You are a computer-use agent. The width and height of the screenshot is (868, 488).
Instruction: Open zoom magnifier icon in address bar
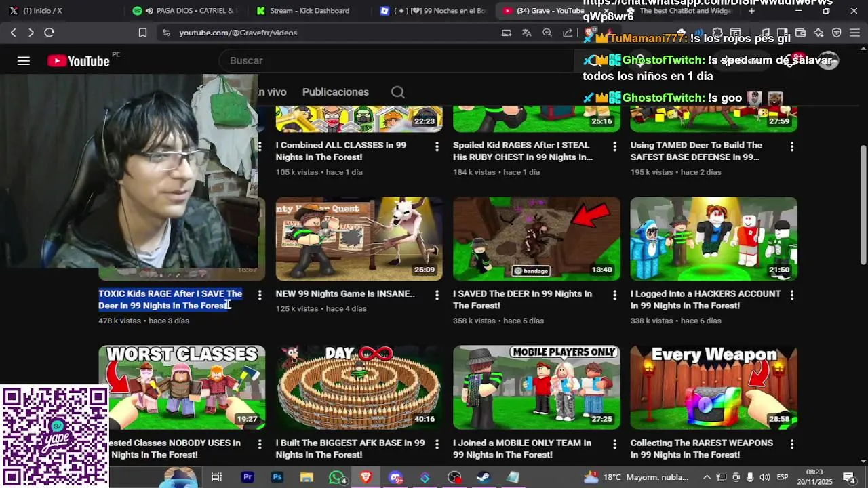point(547,33)
